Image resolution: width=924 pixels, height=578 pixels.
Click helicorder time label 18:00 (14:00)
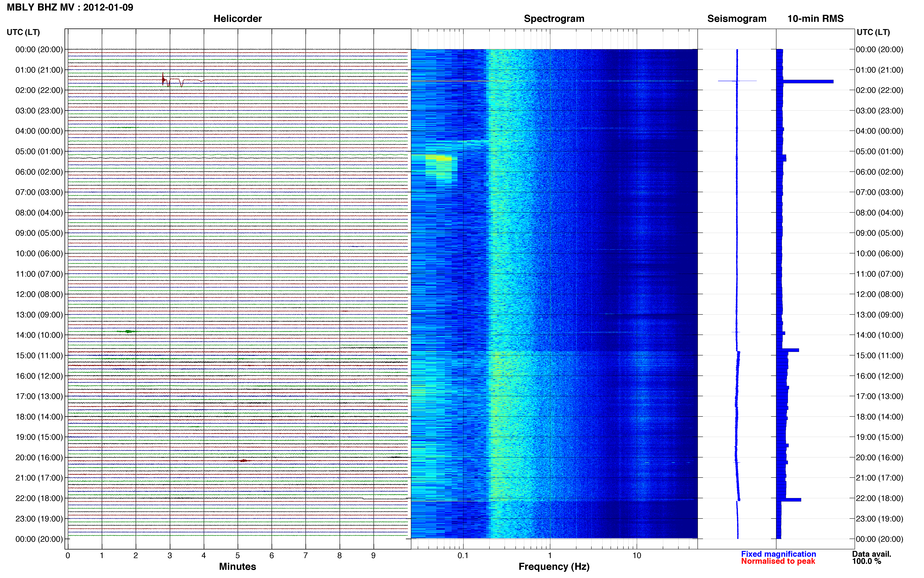pos(39,417)
